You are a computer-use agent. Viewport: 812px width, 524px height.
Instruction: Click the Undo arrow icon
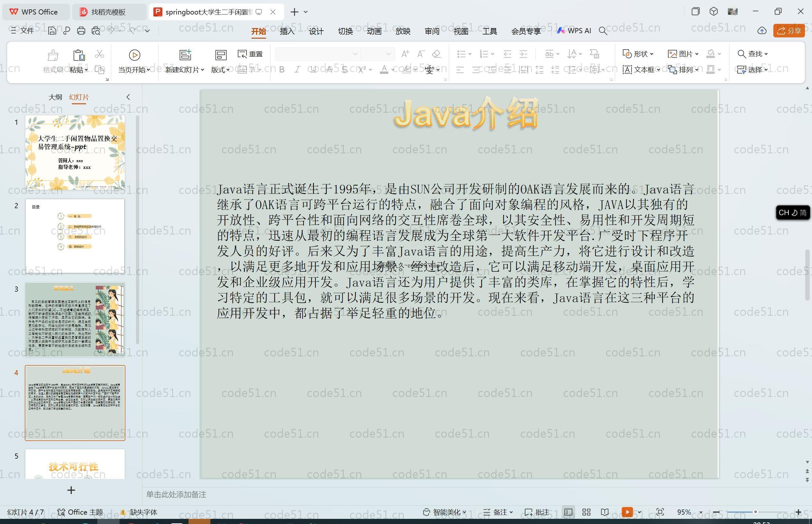[x=111, y=31]
